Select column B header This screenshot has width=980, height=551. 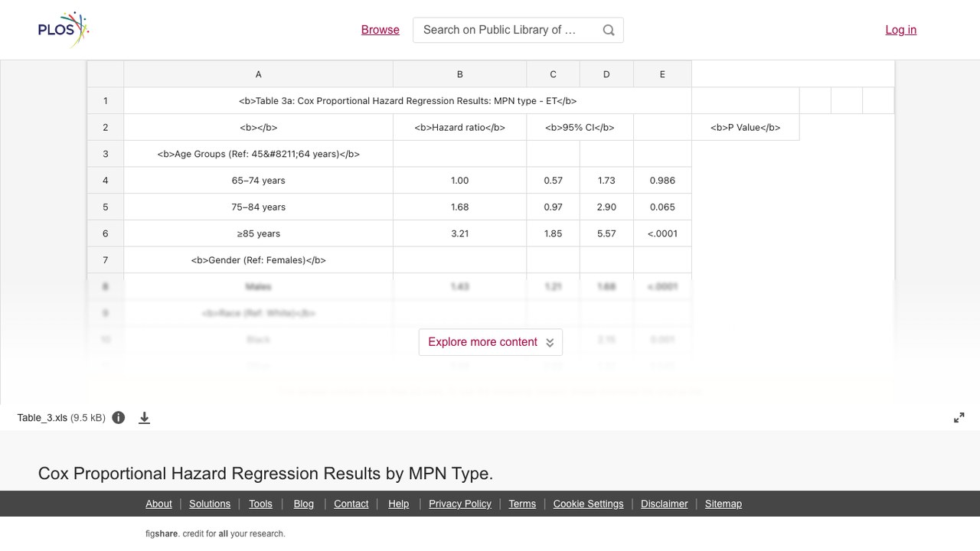(x=459, y=74)
